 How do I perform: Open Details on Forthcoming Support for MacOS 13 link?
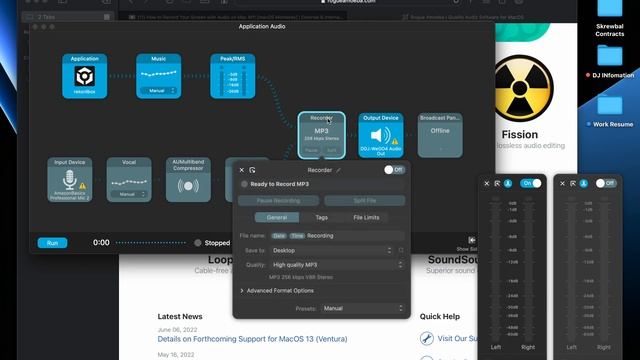click(x=252, y=339)
